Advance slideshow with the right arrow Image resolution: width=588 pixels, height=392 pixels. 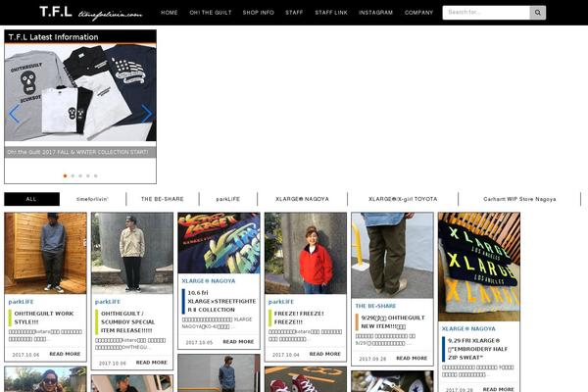(x=147, y=114)
